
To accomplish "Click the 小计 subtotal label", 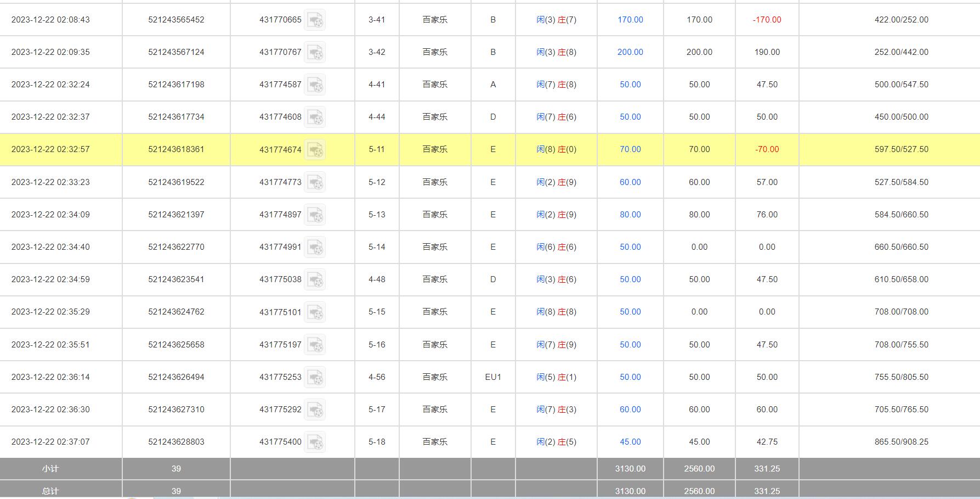I will coord(50,469).
